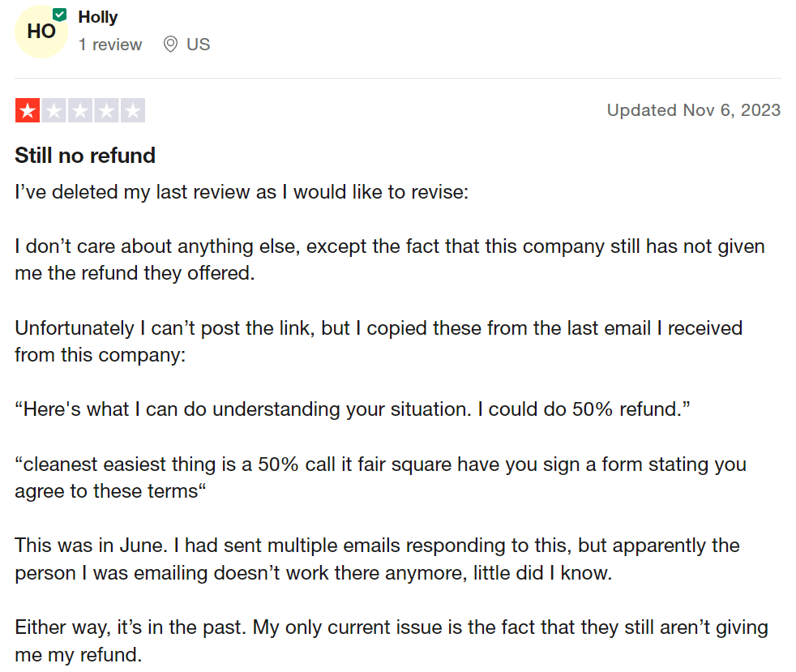Image resolution: width=796 pixels, height=672 pixels.
Task: Click the US country label
Action: tap(199, 45)
